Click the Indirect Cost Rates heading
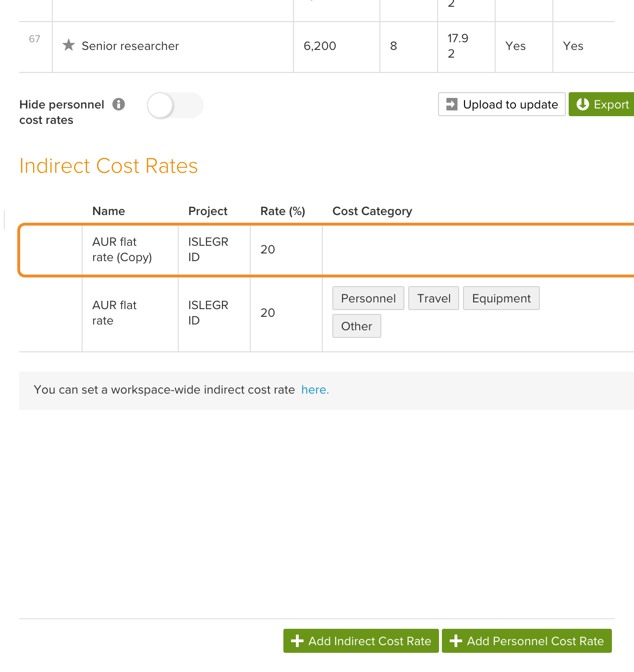The height and width of the screenshot is (672, 634). (109, 166)
